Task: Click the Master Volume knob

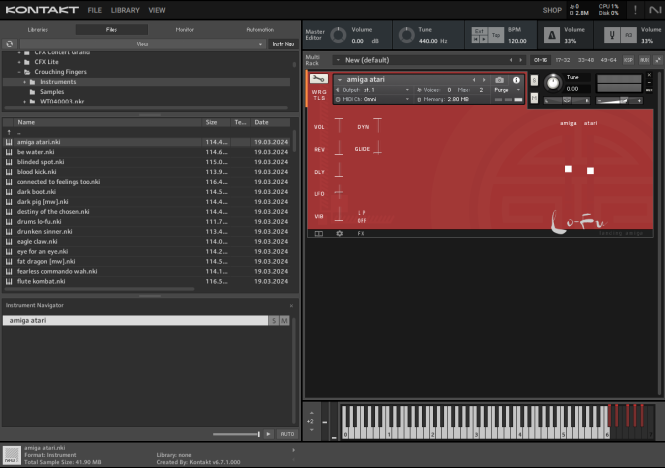Action: click(338, 35)
